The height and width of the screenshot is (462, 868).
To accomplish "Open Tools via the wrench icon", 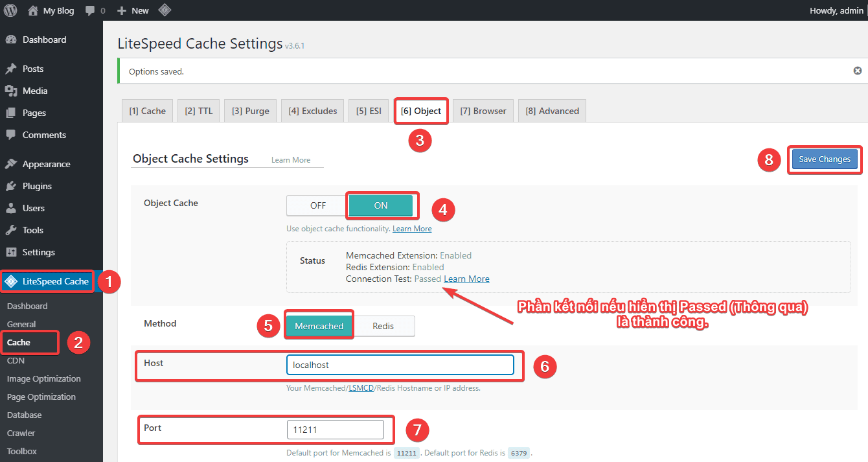I will pyautogui.click(x=11, y=230).
